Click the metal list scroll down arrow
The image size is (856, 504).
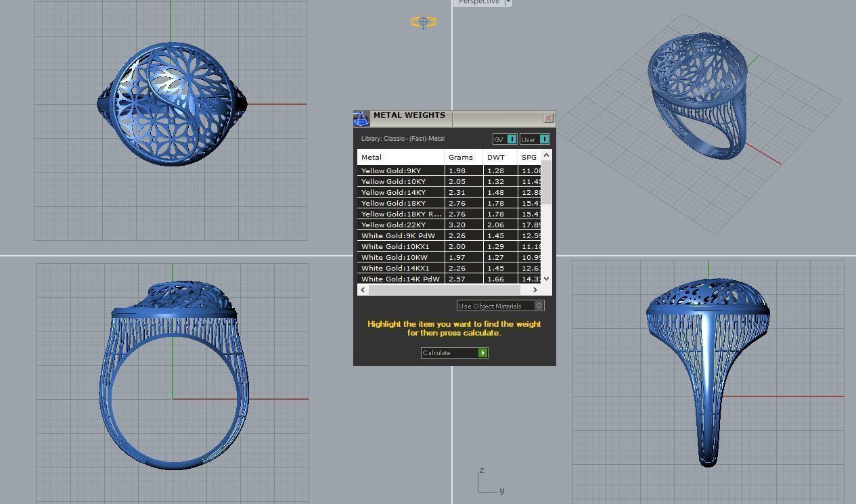coord(547,278)
